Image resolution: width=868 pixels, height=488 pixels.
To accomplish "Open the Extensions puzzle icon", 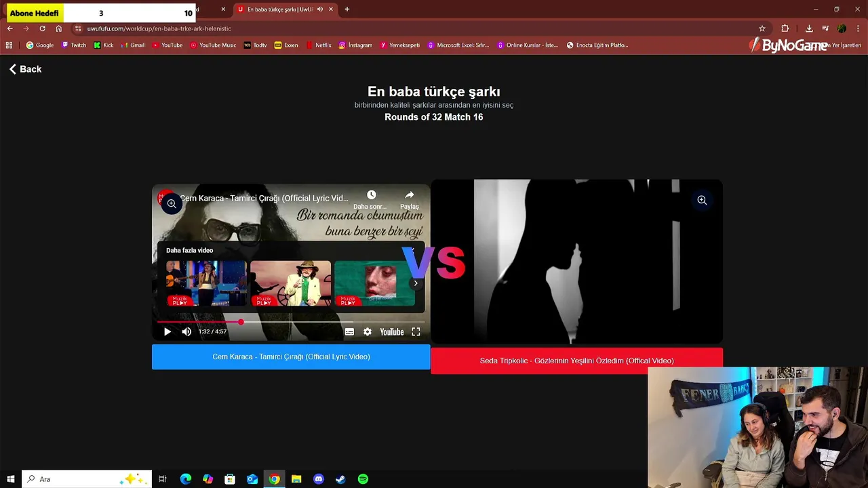I will [785, 28].
